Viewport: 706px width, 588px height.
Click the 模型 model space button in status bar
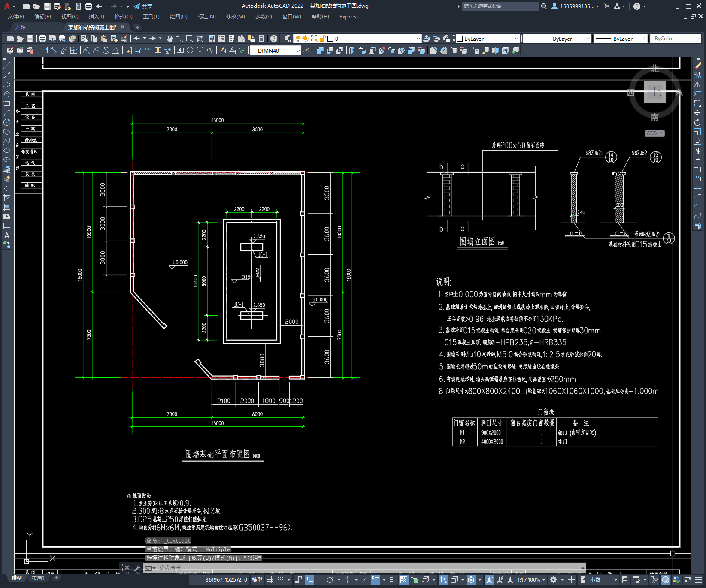click(257, 580)
